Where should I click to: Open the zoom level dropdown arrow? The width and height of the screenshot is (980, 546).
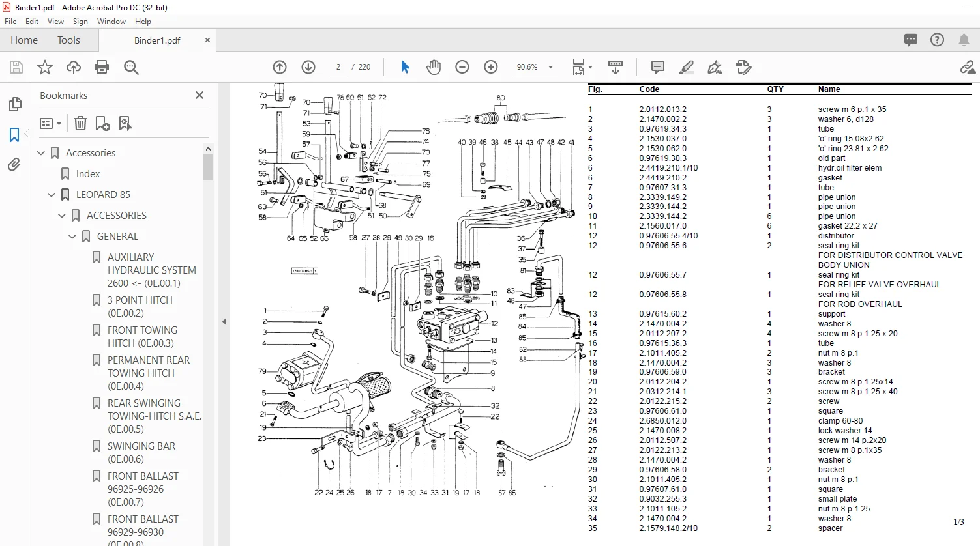point(550,67)
